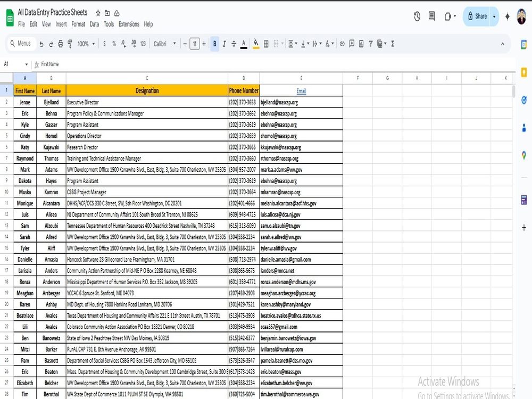Open Maps in side panel

pyautogui.click(x=524, y=155)
